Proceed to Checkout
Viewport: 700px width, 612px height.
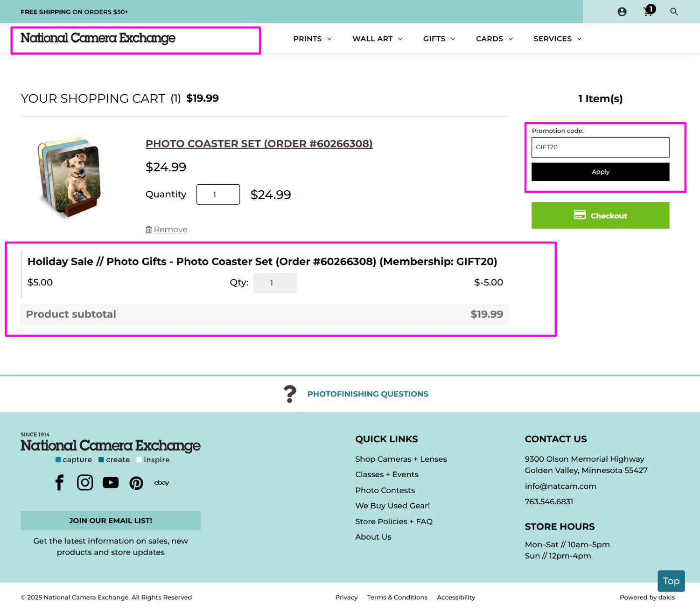[x=600, y=216]
